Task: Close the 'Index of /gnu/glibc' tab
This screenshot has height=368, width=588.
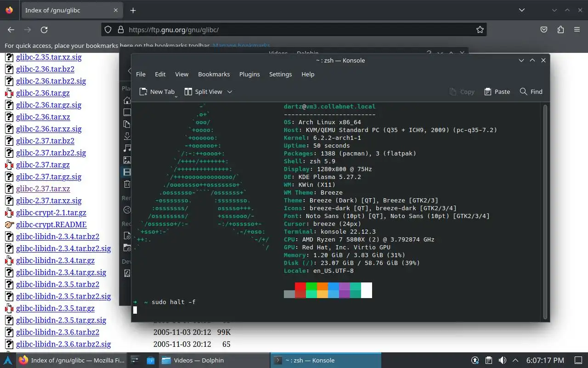Action: point(116,10)
